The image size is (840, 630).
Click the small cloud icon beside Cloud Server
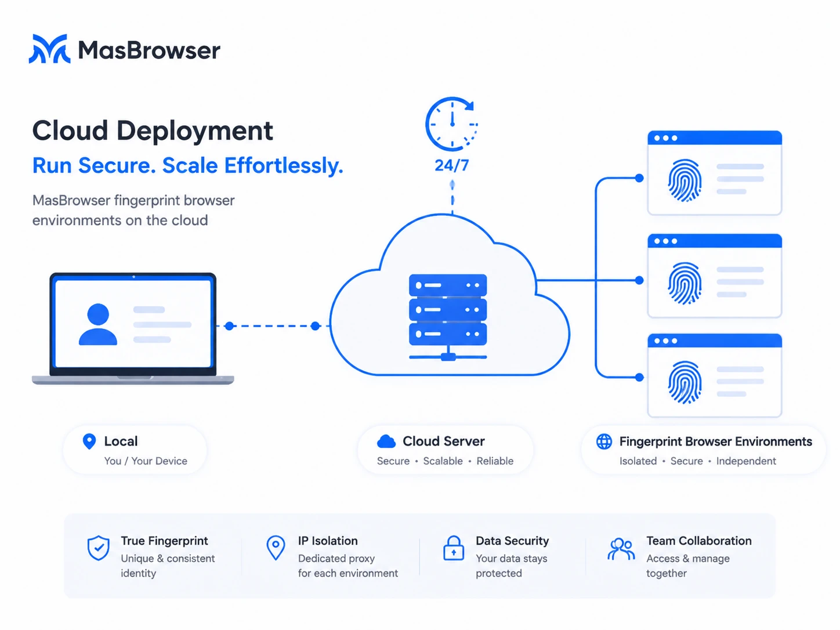pos(386,441)
